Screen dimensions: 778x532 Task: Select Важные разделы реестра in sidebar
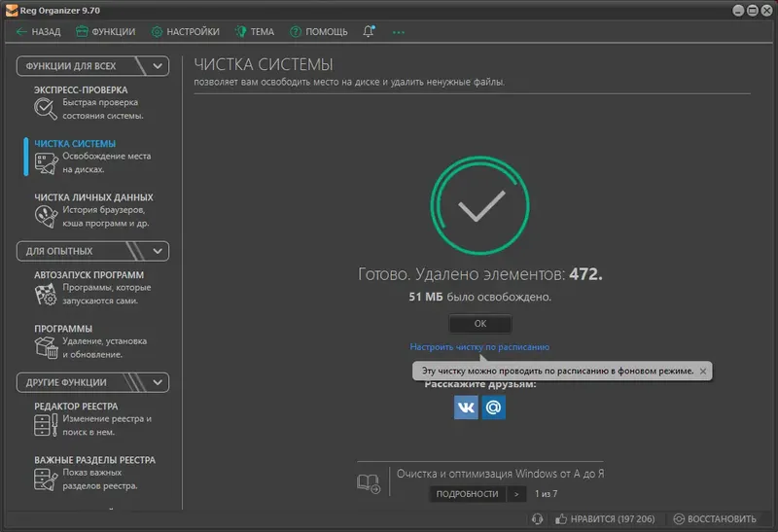[x=94, y=460]
